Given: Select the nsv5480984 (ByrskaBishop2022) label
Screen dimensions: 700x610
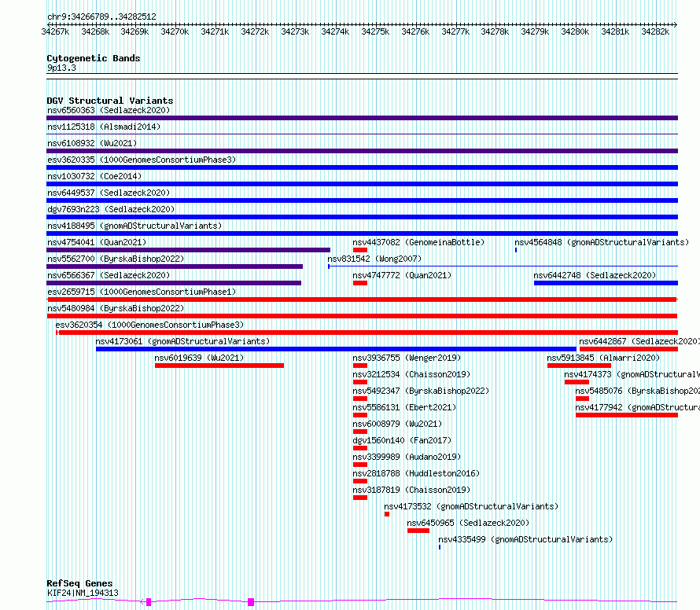Looking at the screenshot, I should point(116,308).
